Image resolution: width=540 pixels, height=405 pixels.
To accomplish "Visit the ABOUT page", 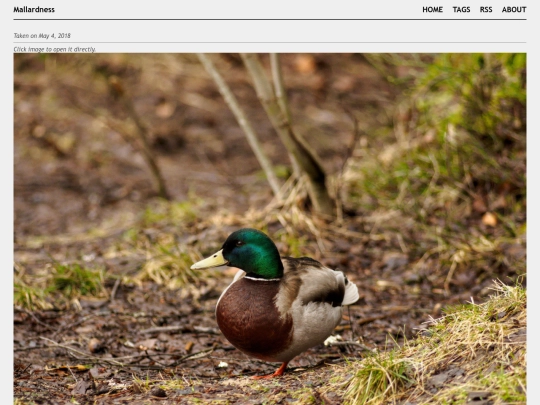I will pyautogui.click(x=514, y=10).
